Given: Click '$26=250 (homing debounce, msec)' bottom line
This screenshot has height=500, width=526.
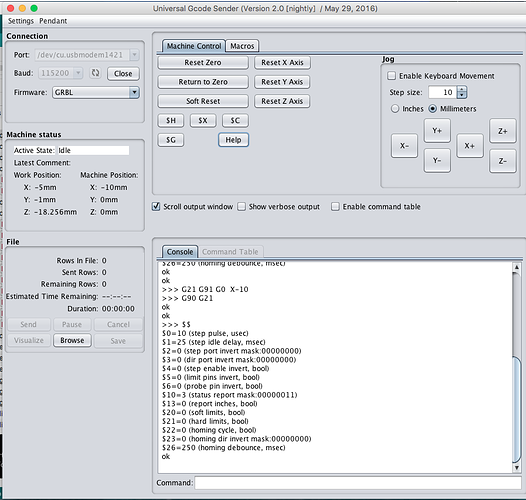Looking at the screenshot, I should point(223,448).
